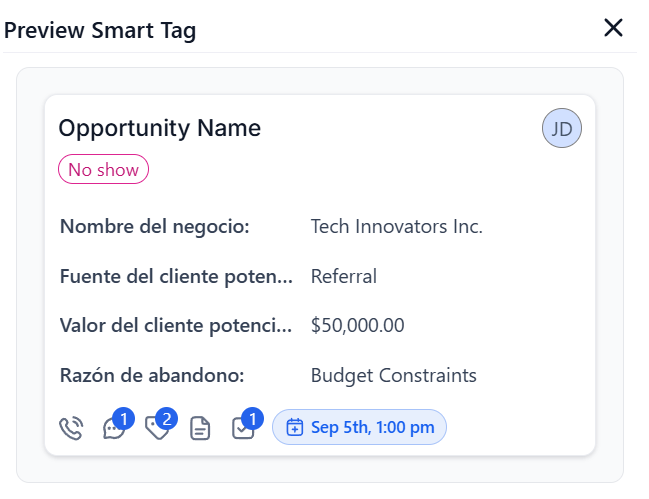Click the Preview Smart Tag heading
The image size is (649, 499).
tap(100, 31)
